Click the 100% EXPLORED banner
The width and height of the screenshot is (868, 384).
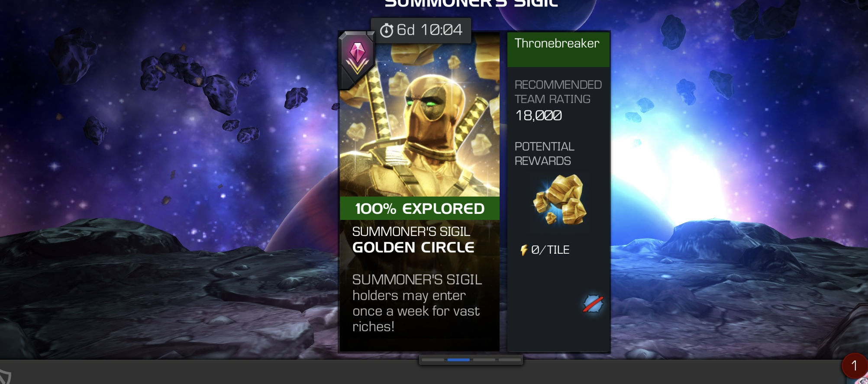point(419,209)
